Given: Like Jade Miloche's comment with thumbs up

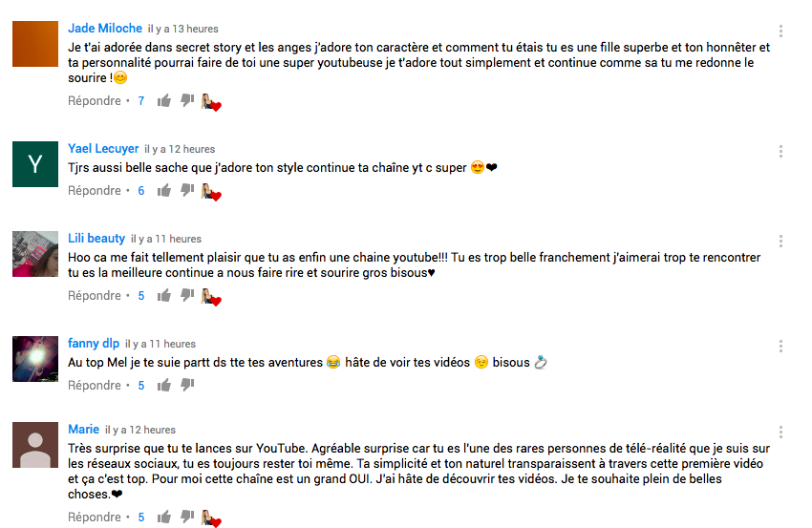Looking at the screenshot, I should coord(164,100).
